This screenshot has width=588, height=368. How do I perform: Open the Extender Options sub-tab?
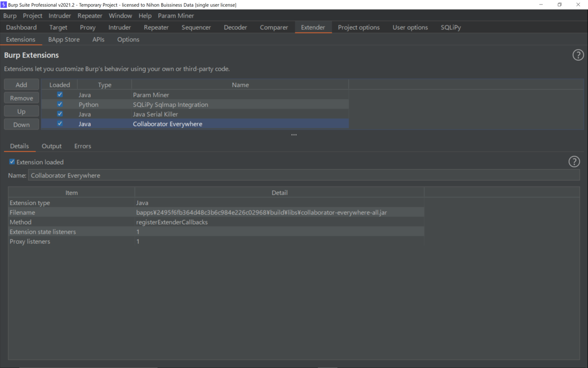click(x=128, y=39)
